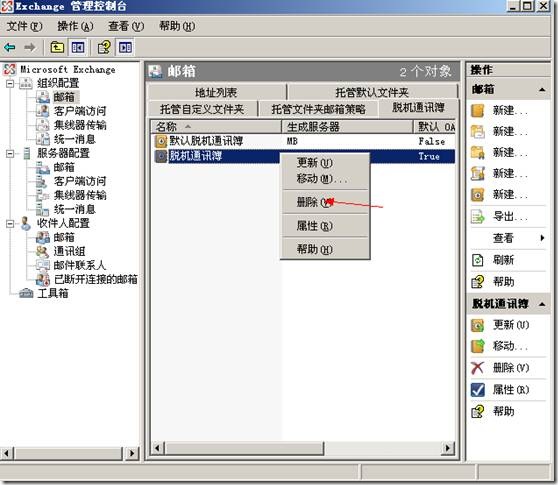Collapse the 组织配置 tree node
Screen dimensions: 558x485
(x=10, y=84)
